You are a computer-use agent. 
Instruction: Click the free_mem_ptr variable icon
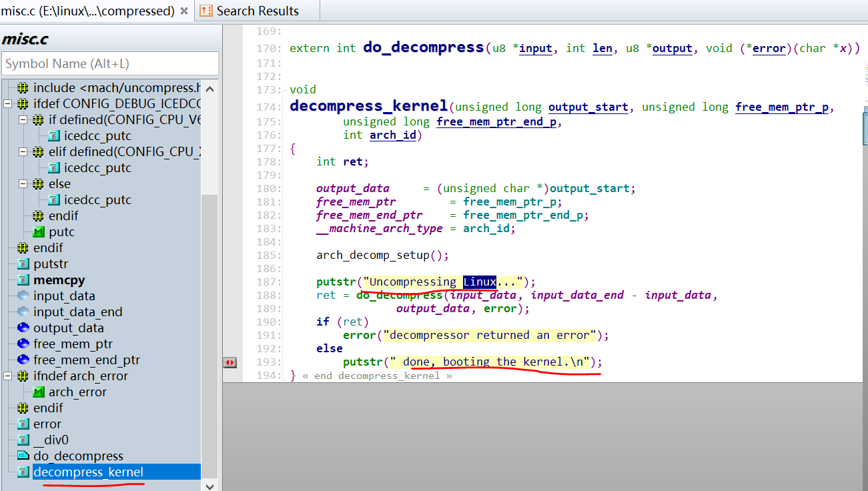pyautogui.click(x=23, y=344)
